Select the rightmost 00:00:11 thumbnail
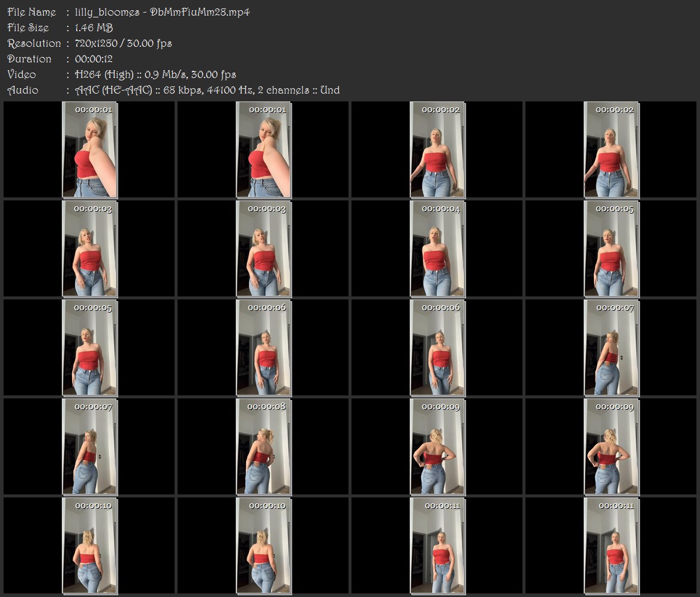The width and height of the screenshot is (700, 597). 612,545
